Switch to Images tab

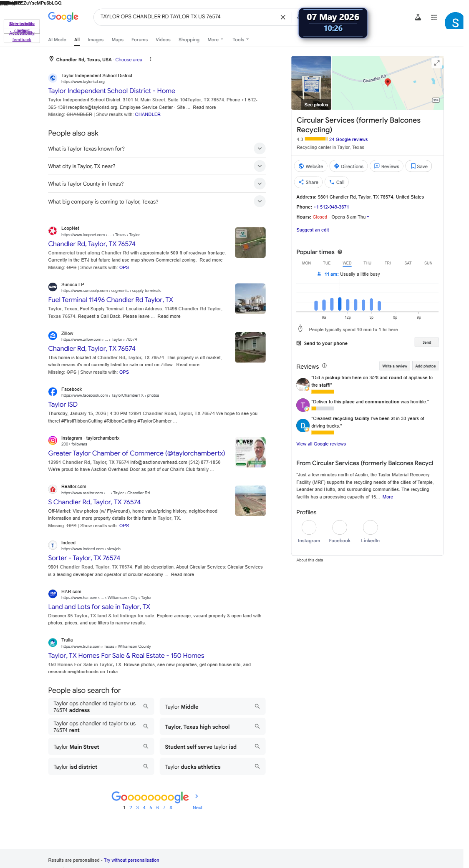pyautogui.click(x=96, y=40)
